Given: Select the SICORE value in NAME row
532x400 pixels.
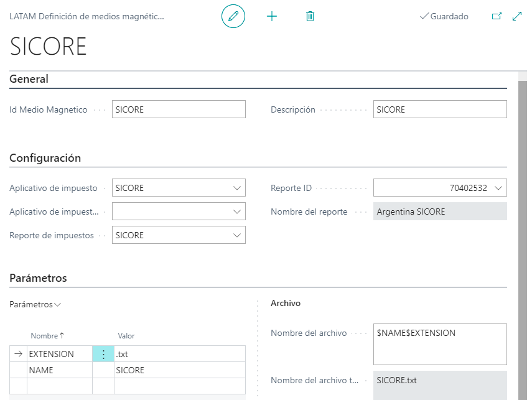Looking at the screenshot, I should coord(179,370).
